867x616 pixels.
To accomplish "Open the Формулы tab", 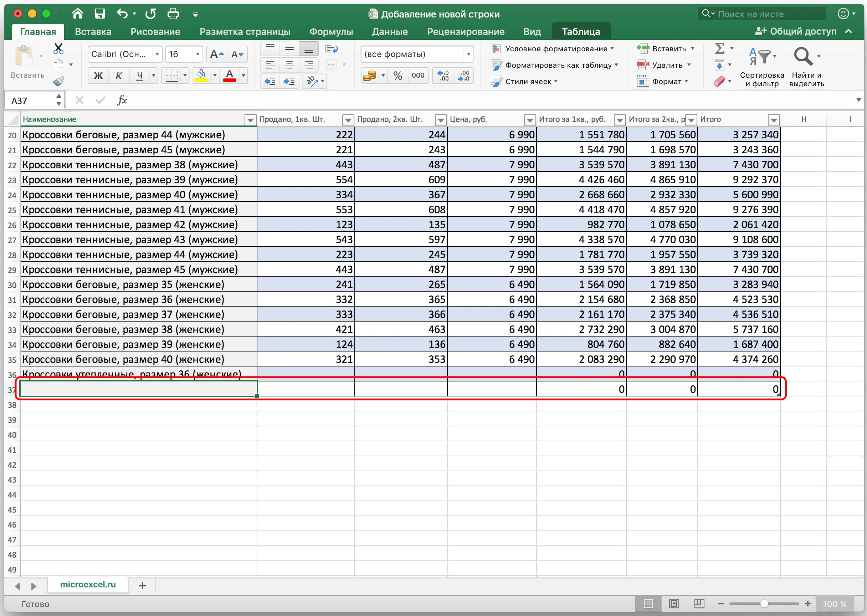I will tap(331, 31).
